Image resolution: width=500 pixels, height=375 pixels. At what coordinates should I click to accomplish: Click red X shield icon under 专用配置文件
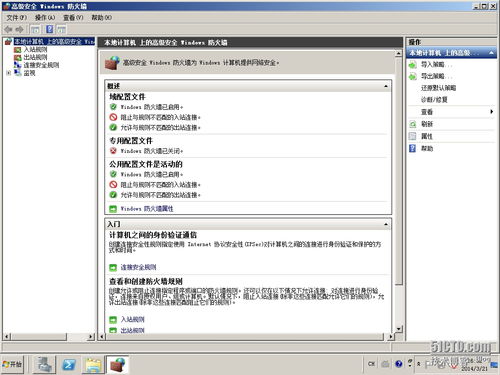pos(113,151)
